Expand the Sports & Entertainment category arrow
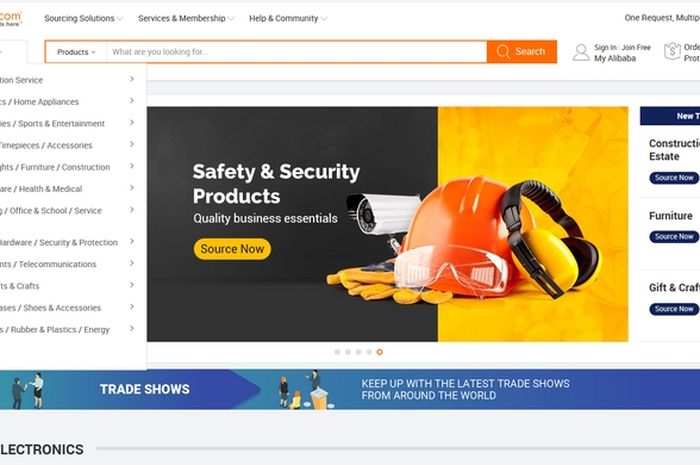The height and width of the screenshot is (465, 700). pyautogui.click(x=132, y=122)
